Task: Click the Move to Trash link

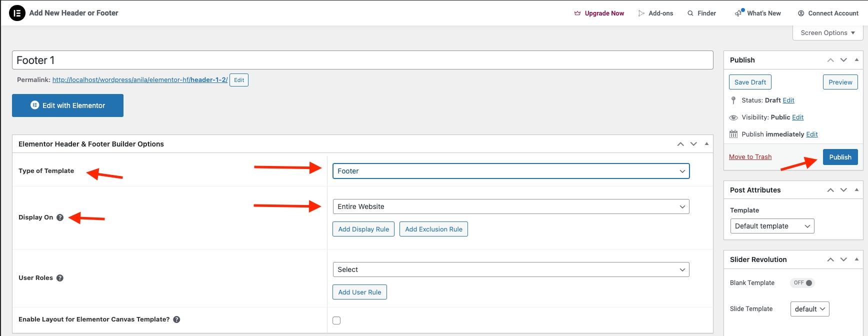Action: pos(750,157)
